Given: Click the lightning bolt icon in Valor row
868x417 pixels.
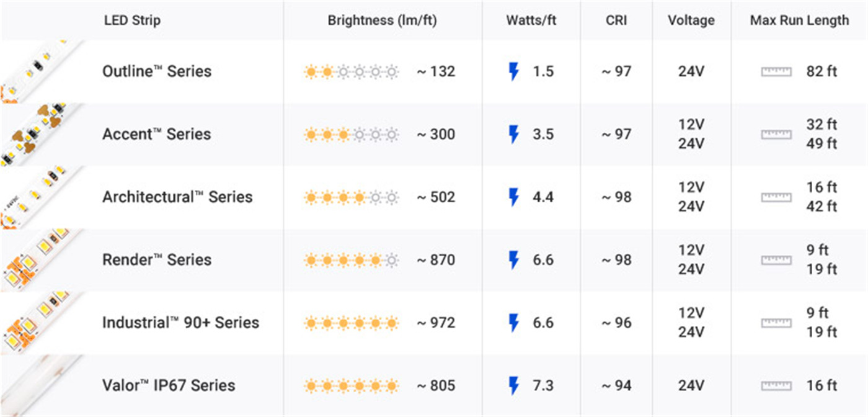Looking at the screenshot, I should pyautogui.click(x=513, y=385).
